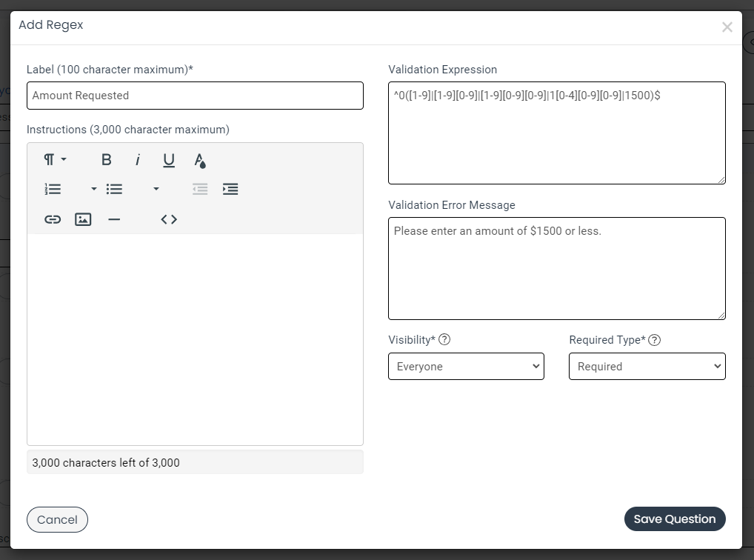
Task: Click the Cancel button
Action: [57, 520]
